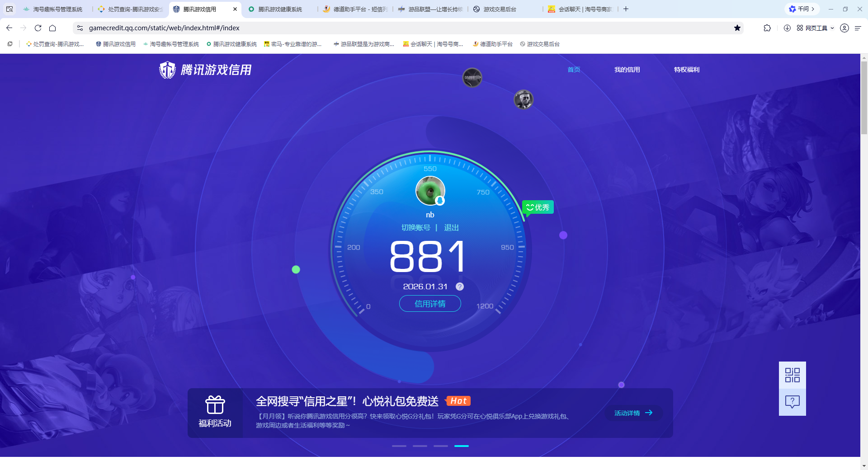Click the 腾讯游戏信用 shield logo
This screenshot has width=868, height=470.
pos(167,70)
